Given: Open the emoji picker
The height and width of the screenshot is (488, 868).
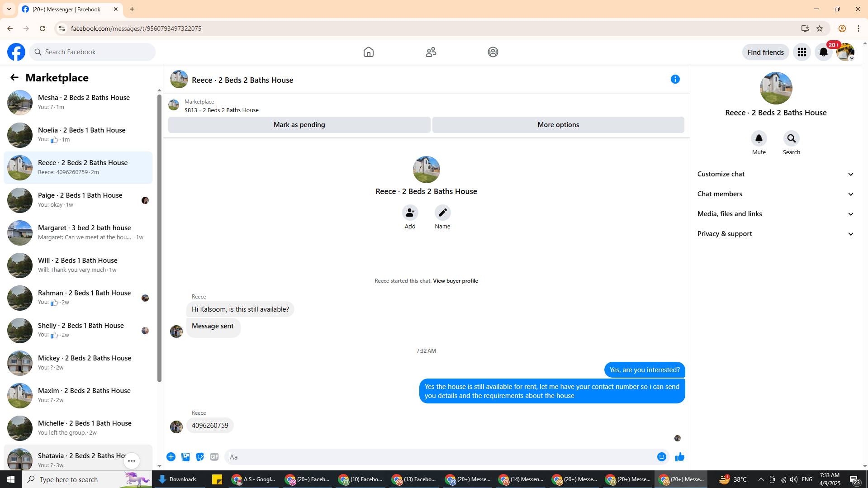Looking at the screenshot, I should [x=662, y=457].
